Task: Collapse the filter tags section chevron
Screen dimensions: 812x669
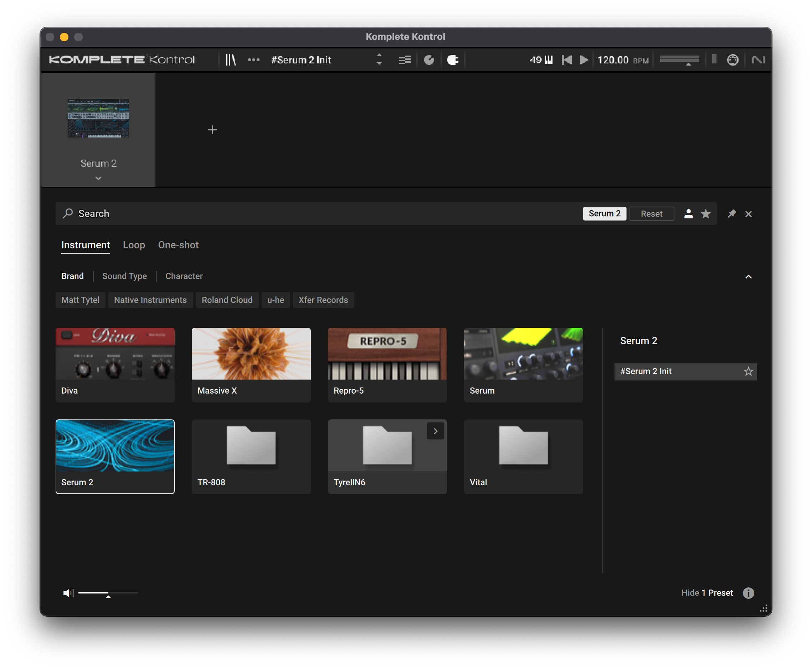Action: tap(749, 276)
